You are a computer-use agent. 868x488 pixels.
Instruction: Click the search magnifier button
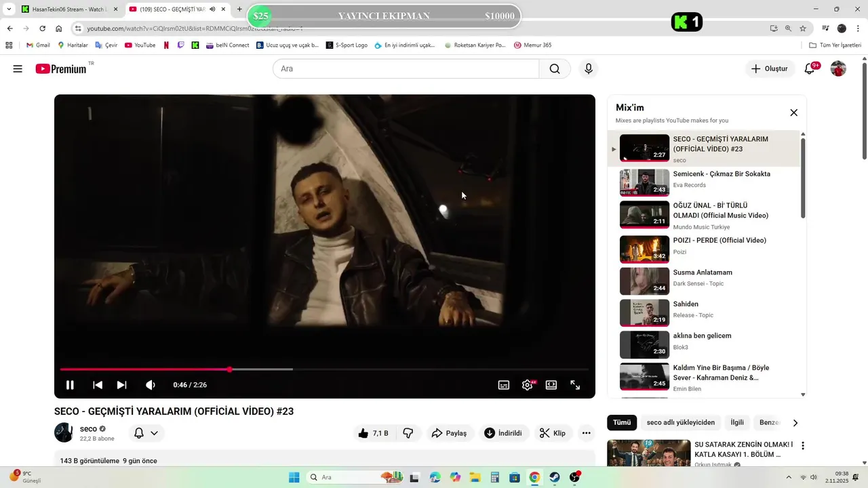pos(555,68)
